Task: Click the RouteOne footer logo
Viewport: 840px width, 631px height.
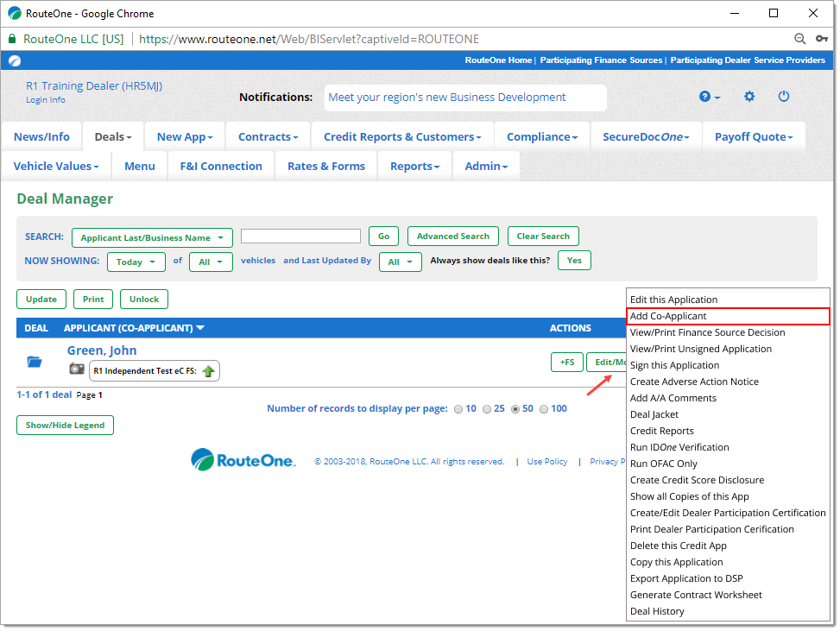Action: 243,459
